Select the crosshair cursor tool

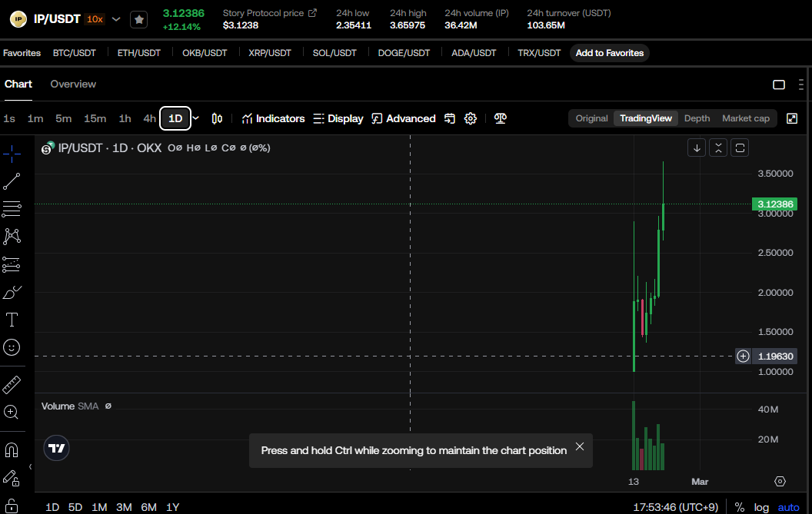(12, 154)
